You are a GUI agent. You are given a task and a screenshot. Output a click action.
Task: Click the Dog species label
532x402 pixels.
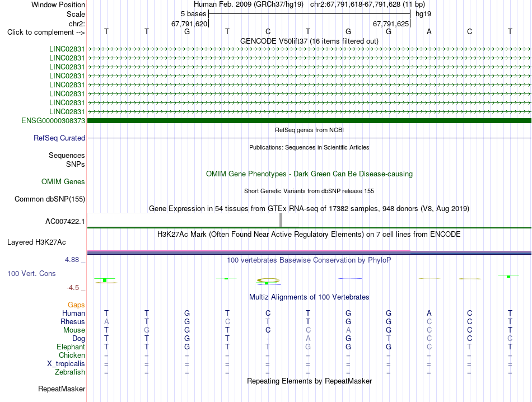[x=78, y=339]
